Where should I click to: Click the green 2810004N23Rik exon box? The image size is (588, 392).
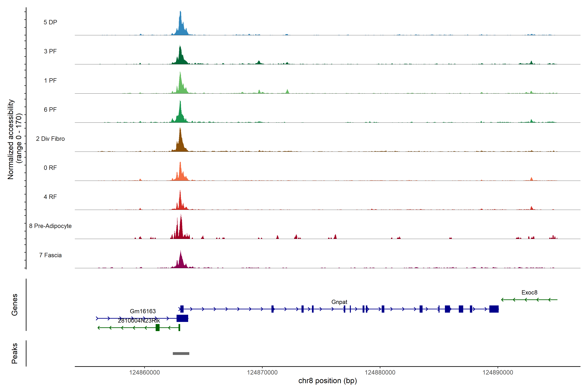157,327
